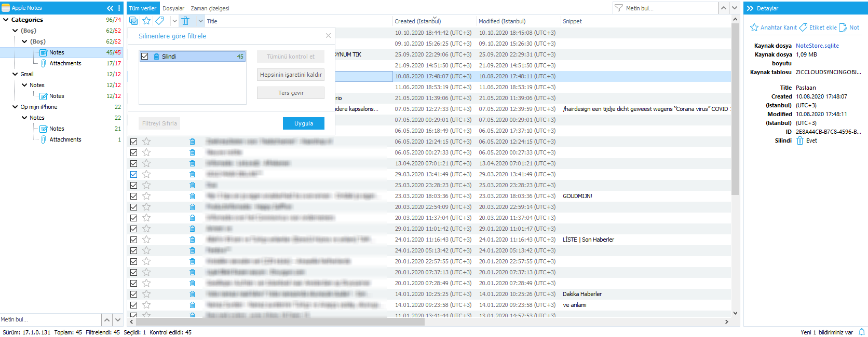Collapse the Apple Notes sidebar panel
Image resolution: width=868 pixels, height=337 pixels.
click(110, 8)
